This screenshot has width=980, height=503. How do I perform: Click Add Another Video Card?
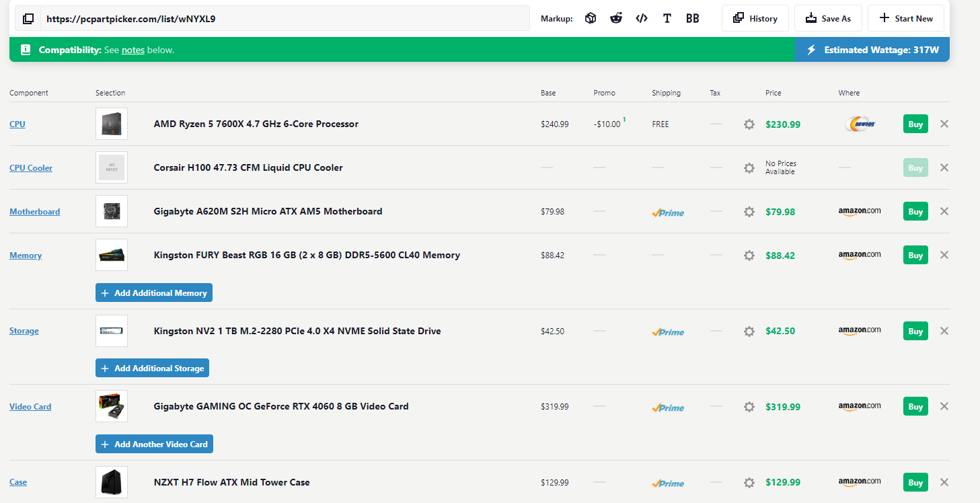tap(154, 444)
